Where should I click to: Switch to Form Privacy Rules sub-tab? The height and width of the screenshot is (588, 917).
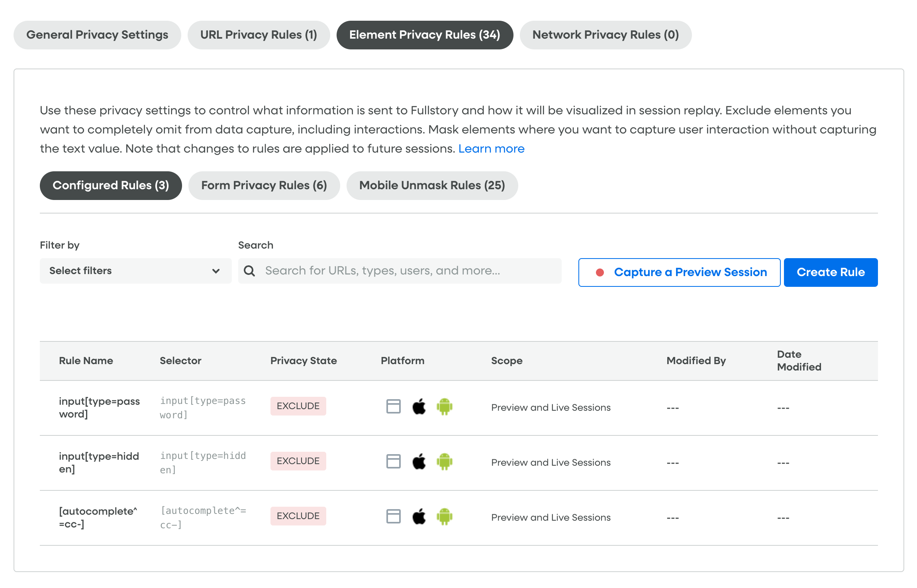point(264,186)
